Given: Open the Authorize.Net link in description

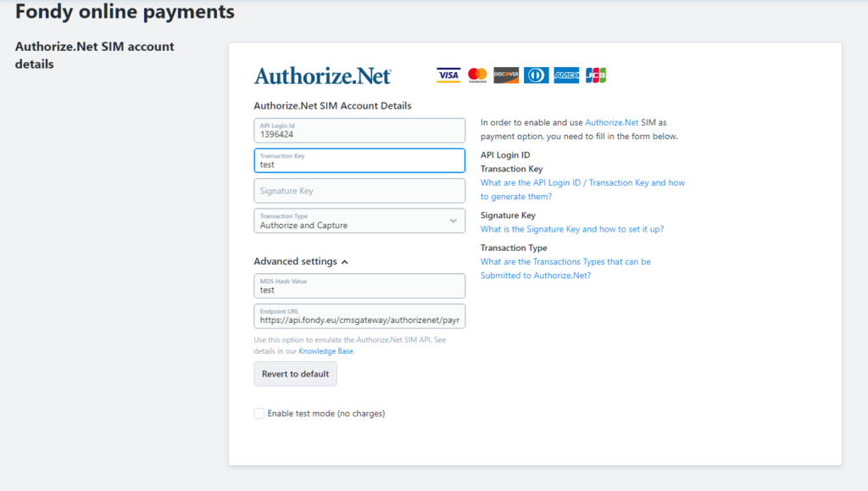Looking at the screenshot, I should point(612,122).
